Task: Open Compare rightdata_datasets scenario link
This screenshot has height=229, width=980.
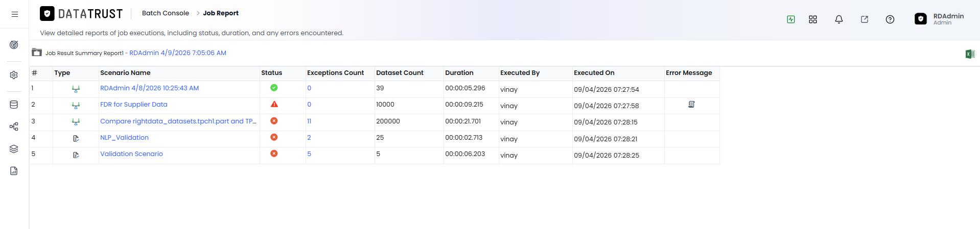Action: point(178,121)
